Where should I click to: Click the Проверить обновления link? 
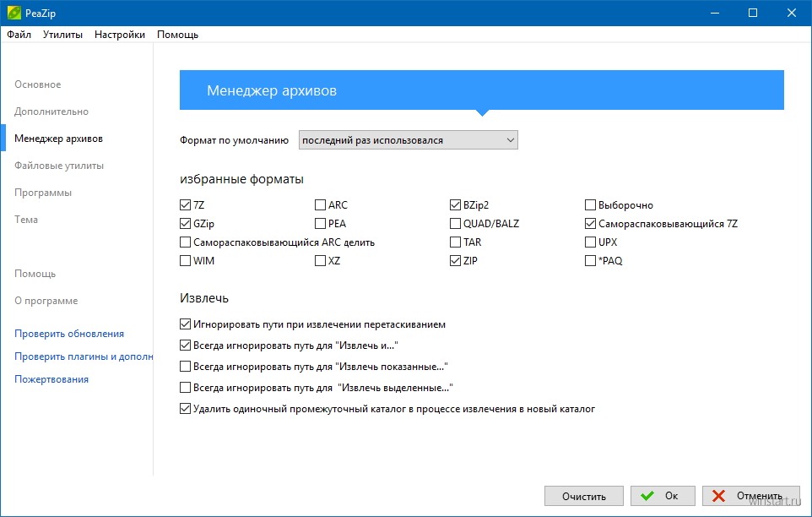click(x=69, y=334)
